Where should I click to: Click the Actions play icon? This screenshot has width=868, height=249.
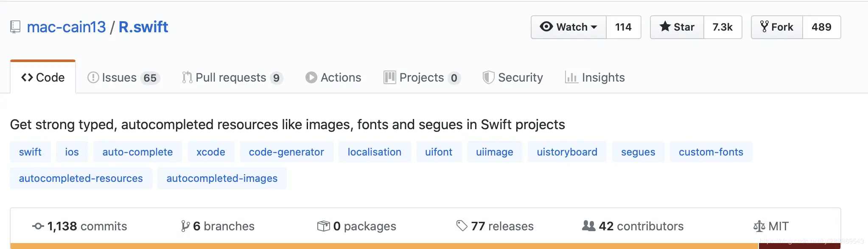[x=311, y=77]
